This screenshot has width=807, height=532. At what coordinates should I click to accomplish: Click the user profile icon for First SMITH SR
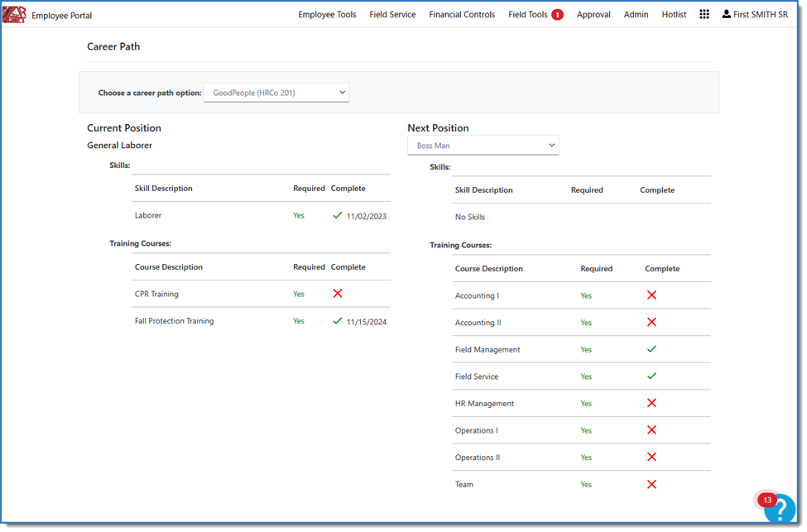coord(726,14)
